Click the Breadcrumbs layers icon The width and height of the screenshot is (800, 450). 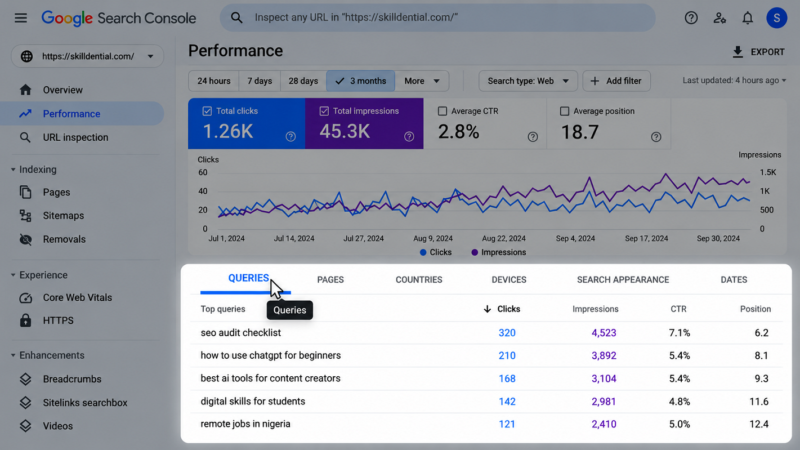click(26, 379)
